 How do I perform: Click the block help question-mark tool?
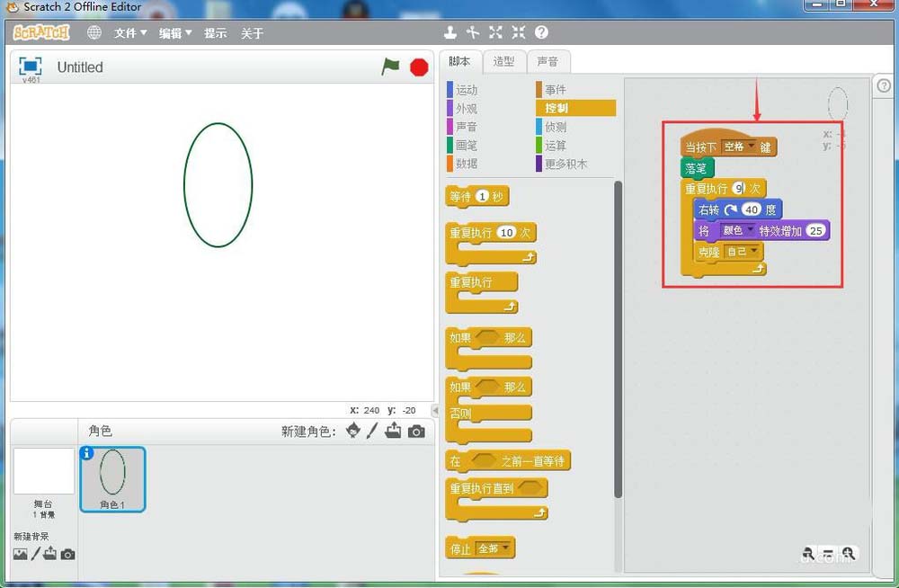[541, 32]
